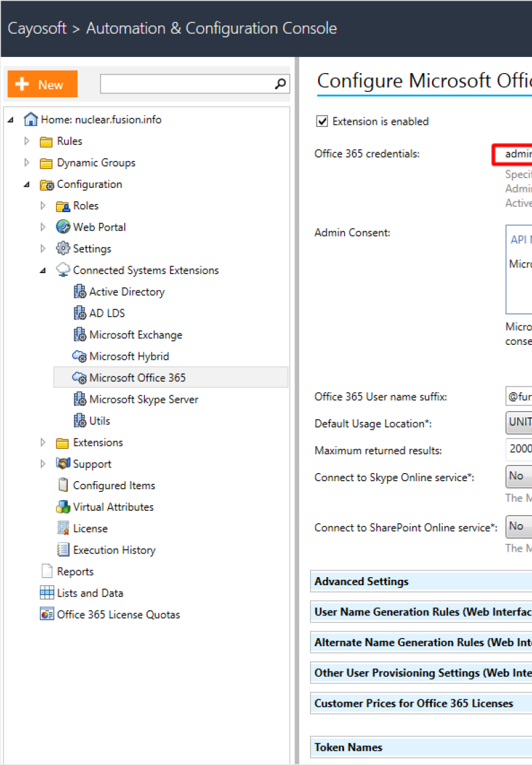The height and width of the screenshot is (765, 532).
Task: Expand Customer Prices for Office 365 Licenses
Action: tap(421, 703)
